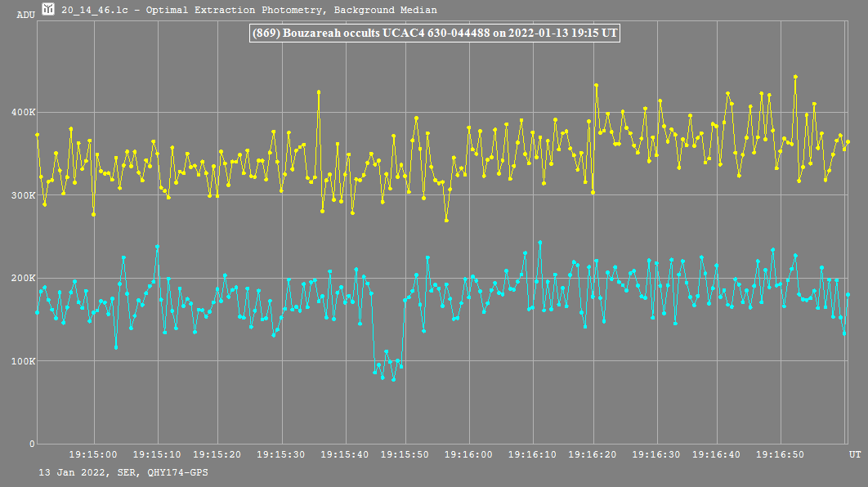The width and height of the screenshot is (868, 487).
Task: Click the 19:16:50 time axis label
Action: [x=782, y=453]
